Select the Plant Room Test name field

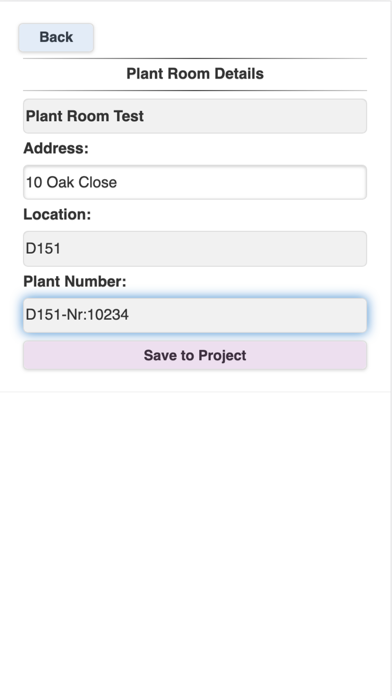click(195, 116)
